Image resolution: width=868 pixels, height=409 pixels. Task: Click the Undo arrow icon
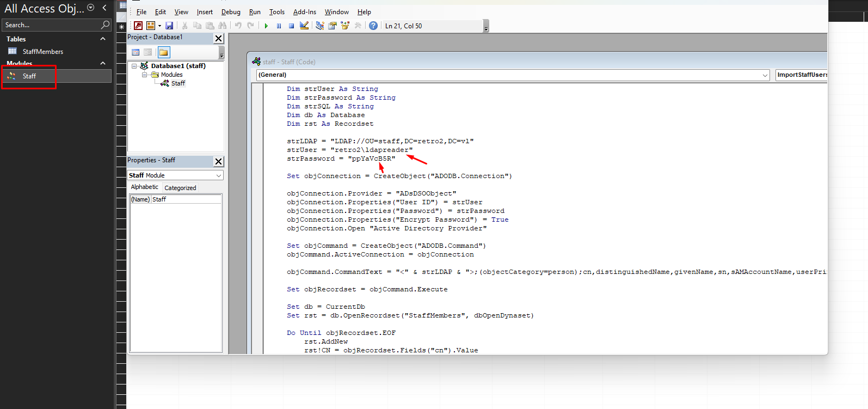point(238,26)
